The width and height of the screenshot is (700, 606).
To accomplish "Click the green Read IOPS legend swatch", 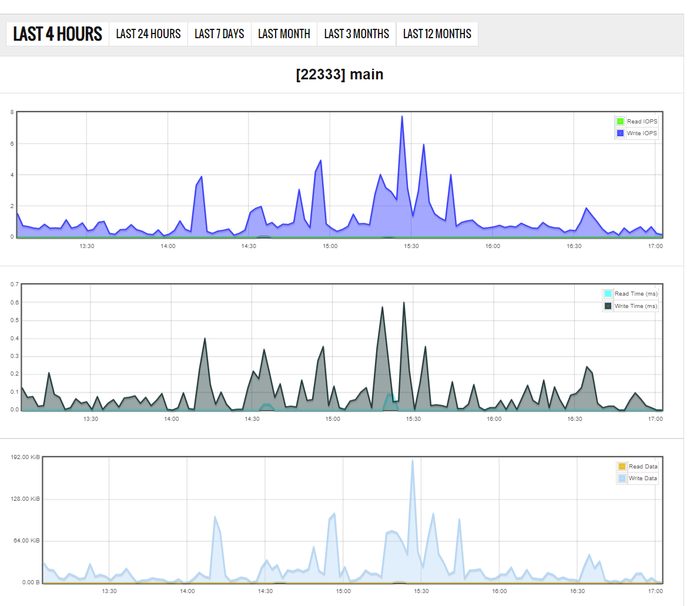I will tap(620, 122).
